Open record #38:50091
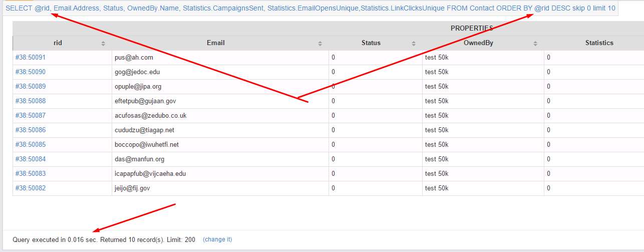Viewport: 644px width, 252px height. click(31, 57)
